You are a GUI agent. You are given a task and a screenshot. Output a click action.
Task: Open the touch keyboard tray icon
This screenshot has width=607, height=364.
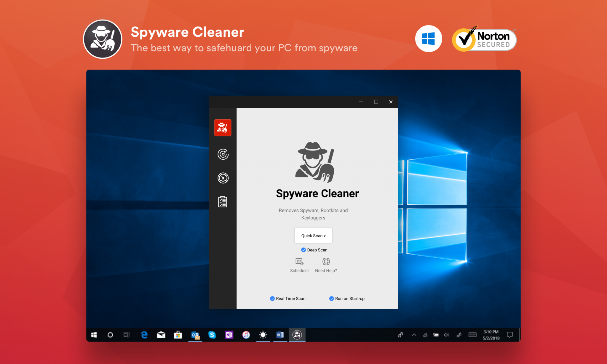[x=472, y=335]
